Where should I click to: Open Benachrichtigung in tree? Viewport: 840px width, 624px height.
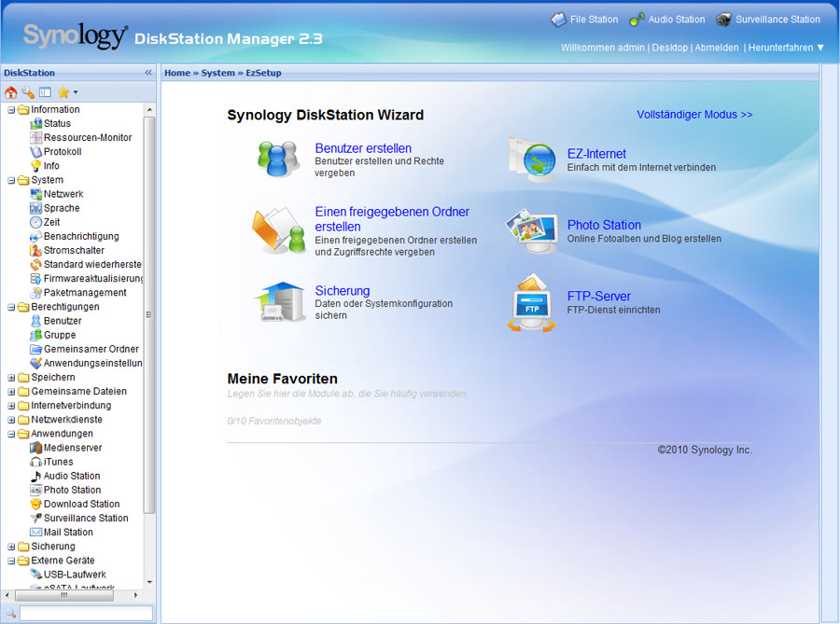pos(75,236)
